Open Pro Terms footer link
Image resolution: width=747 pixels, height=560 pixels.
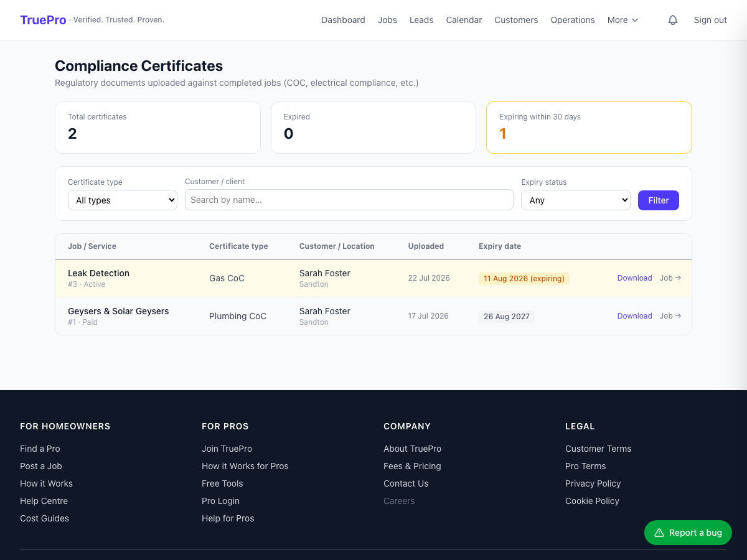click(585, 466)
